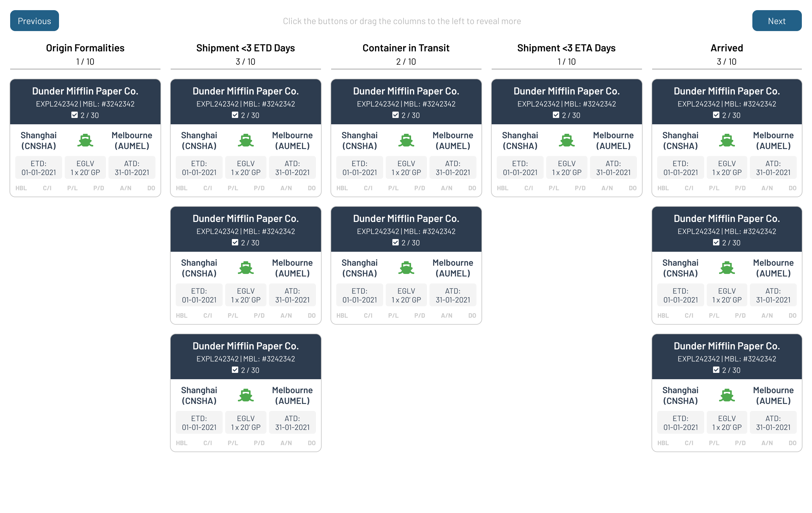Click Melbourne (AUMEL) in Origin Formalities card

pyautogui.click(x=132, y=140)
